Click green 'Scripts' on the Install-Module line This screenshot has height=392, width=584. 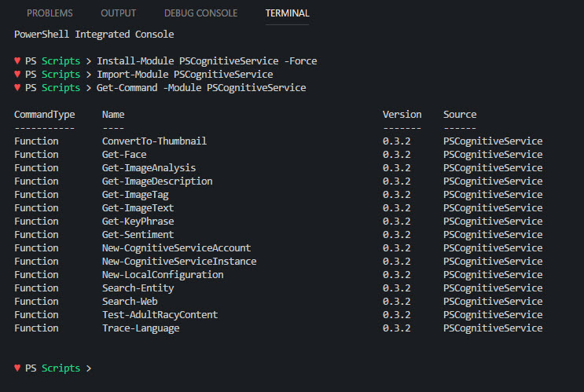tap(61, 61)
